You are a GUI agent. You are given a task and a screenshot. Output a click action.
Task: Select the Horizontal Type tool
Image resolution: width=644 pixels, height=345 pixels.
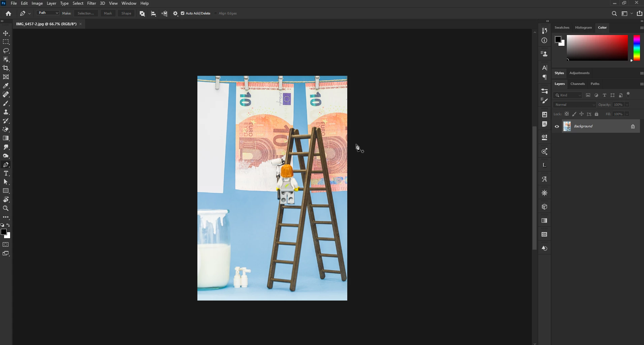click(x=6, y=173)
